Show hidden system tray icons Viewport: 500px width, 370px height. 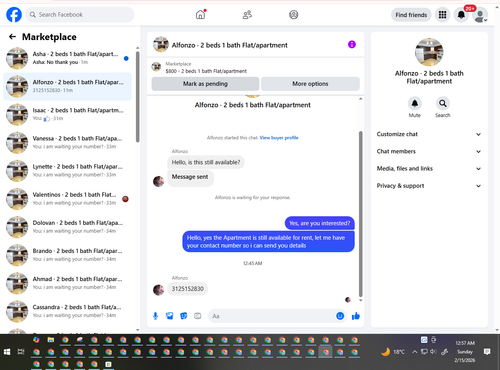coord(414,351)
